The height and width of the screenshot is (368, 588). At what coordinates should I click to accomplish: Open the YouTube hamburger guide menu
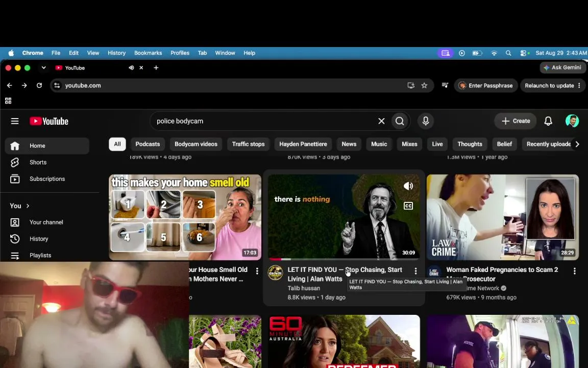point(15,121)
